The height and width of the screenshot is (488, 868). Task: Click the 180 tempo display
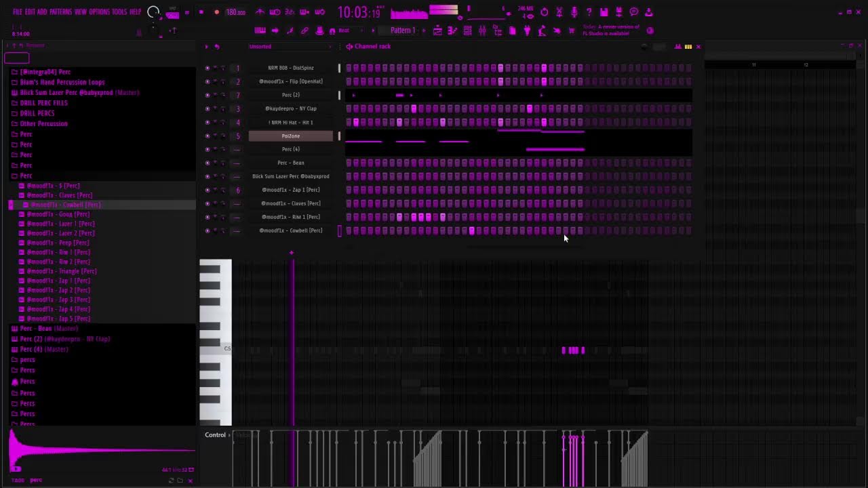pyautogui.click(x=236, y=12)
